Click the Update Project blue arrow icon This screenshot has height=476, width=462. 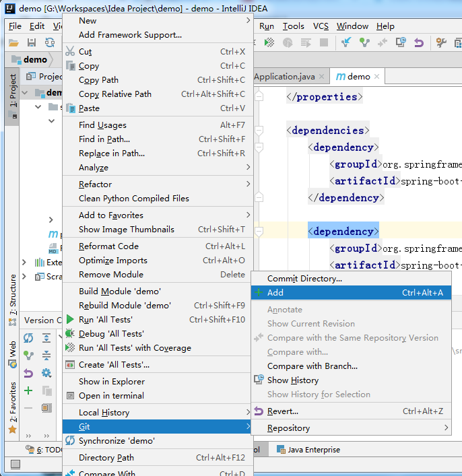pos(346,42)
